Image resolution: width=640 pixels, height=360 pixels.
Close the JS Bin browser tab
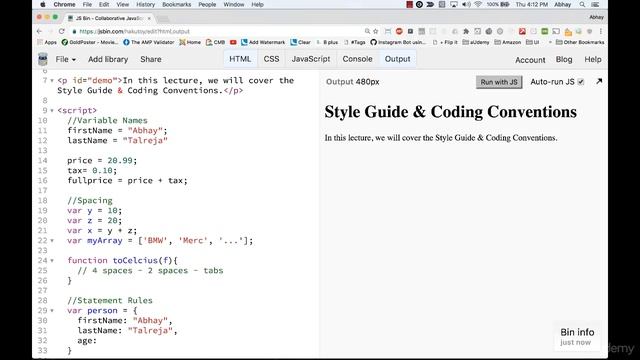tap(149, 18)
